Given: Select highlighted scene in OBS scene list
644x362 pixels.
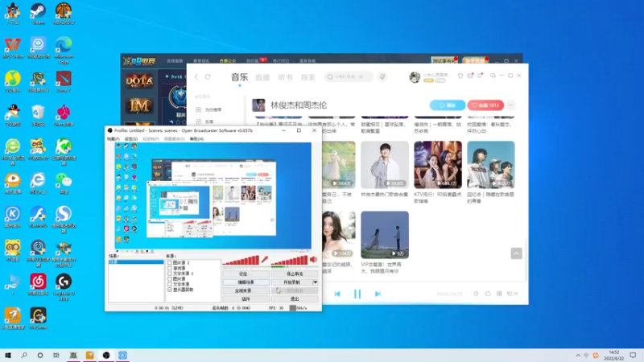Looking at the screenshot, I should (136, 262).
